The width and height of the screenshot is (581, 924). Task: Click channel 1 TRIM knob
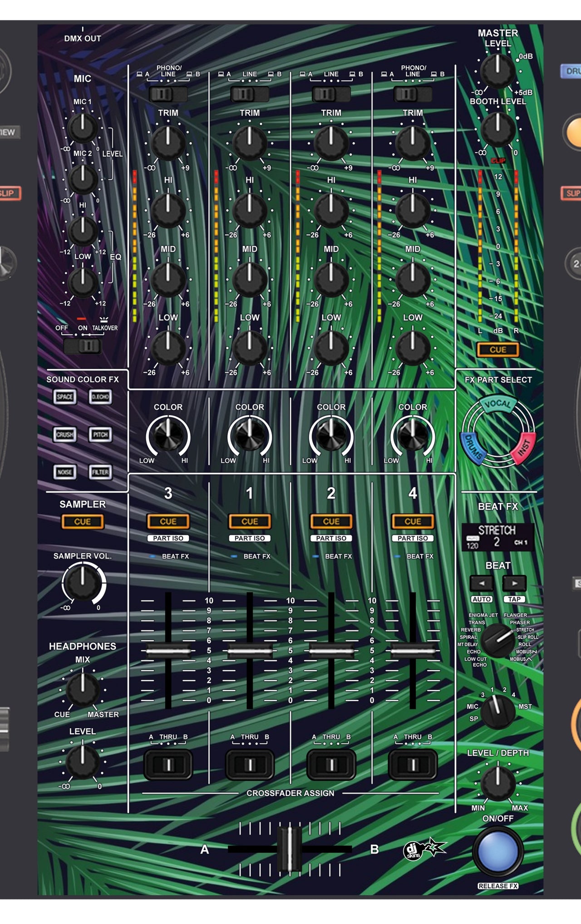coord(250,143)
